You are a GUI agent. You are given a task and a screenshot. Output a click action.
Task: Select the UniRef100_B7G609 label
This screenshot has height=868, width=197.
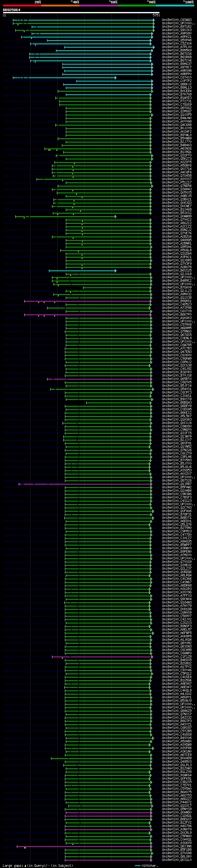coord(177,287)
